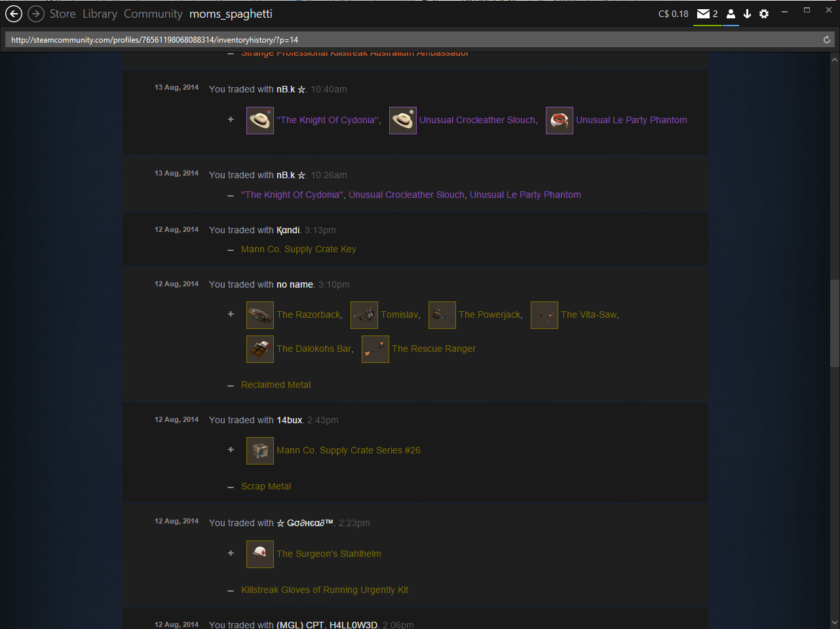The image size is (840, 629).
Task: Click The Surgeon's Stahlhelm hat icon
Action: [x=260, y=554]
